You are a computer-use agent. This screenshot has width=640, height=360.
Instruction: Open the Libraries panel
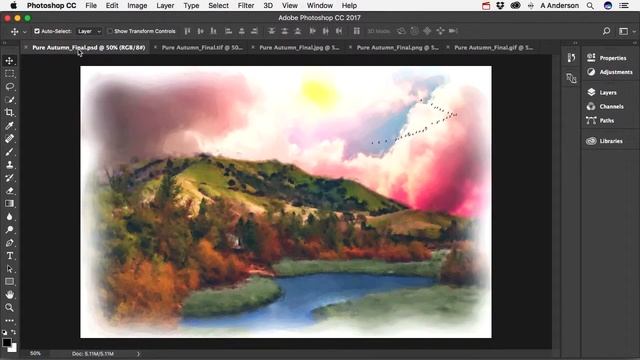604,141
